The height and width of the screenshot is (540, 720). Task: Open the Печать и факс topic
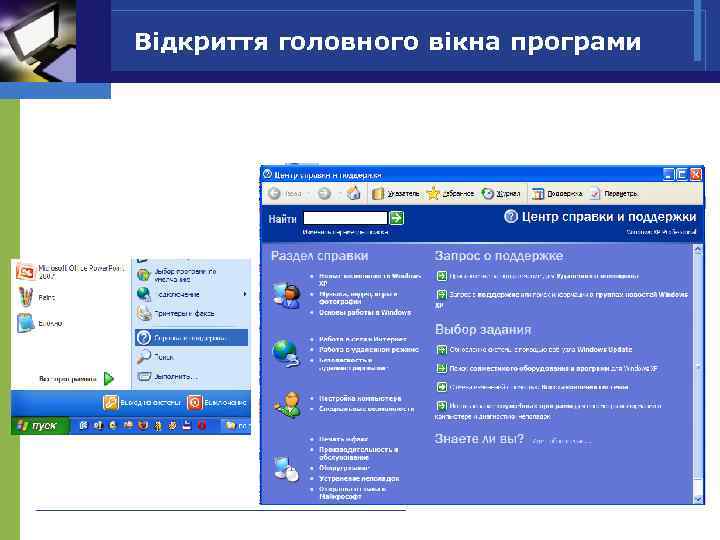pos(343,439)
